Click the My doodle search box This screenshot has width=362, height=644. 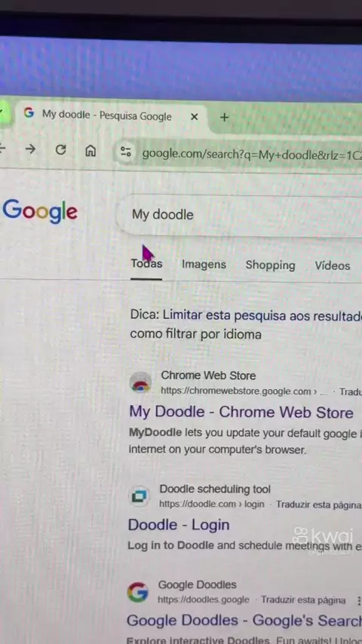point(239,215)
